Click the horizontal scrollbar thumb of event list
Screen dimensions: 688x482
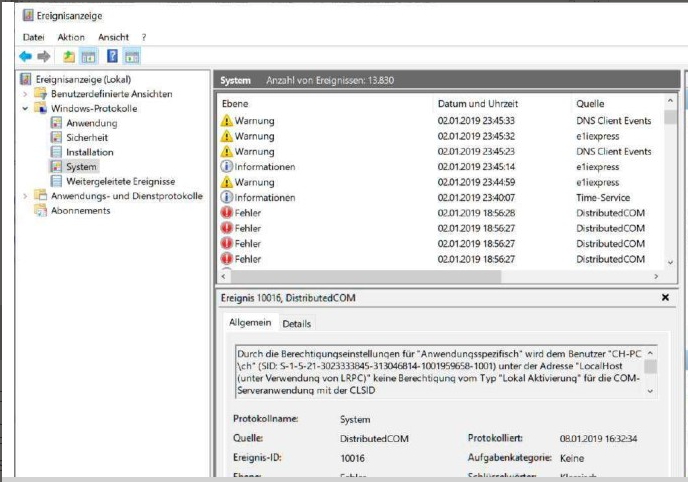pyautogui.click(x=366, y=276)
